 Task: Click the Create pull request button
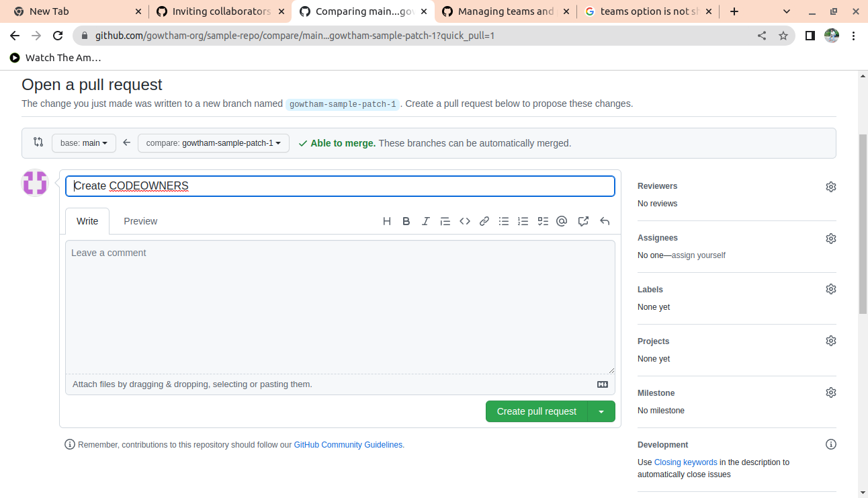click(x=536, y=411)
